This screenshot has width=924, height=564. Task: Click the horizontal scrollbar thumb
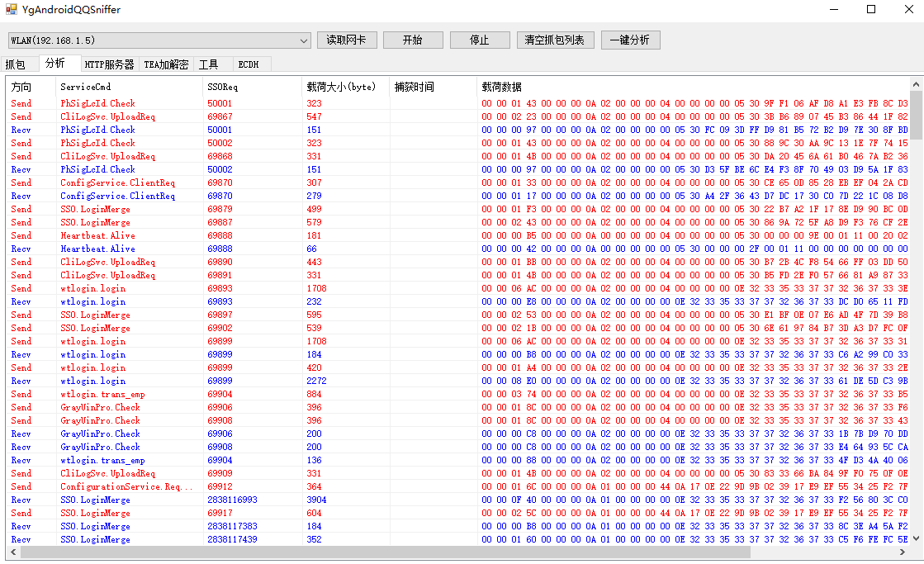click(x=385, y=552)
